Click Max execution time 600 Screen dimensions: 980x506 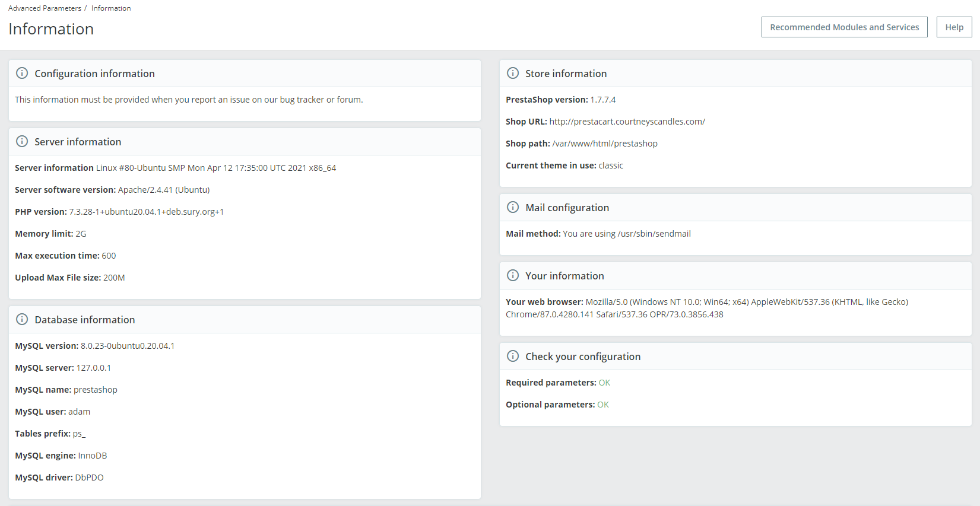pyautogui.click(x=109, y=256)
